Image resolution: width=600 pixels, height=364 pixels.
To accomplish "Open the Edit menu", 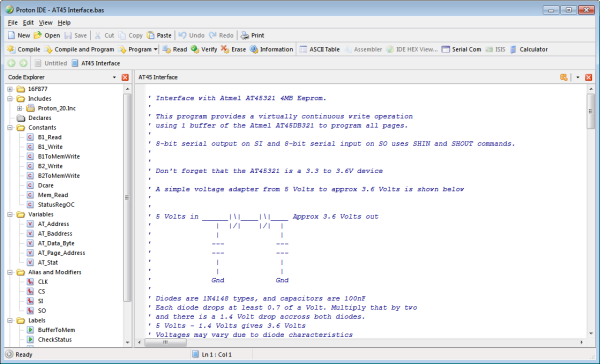I will (x=28, y=23).
